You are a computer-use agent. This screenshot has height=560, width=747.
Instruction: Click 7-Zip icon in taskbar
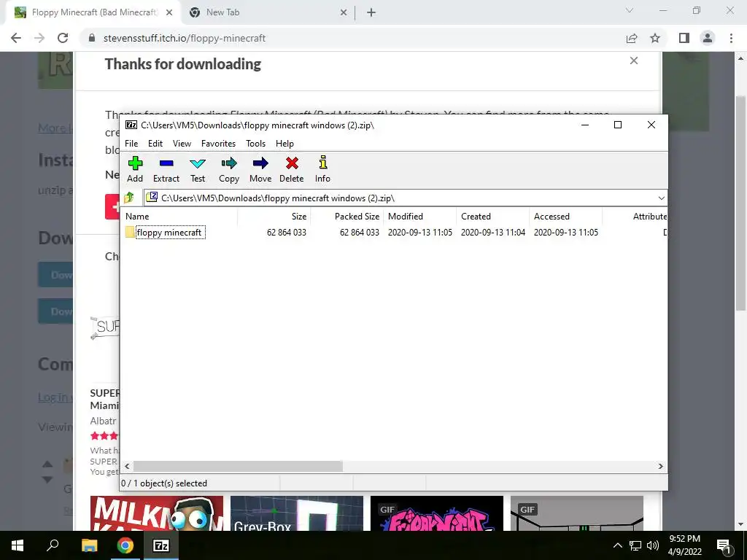click(x=161, y=545)
